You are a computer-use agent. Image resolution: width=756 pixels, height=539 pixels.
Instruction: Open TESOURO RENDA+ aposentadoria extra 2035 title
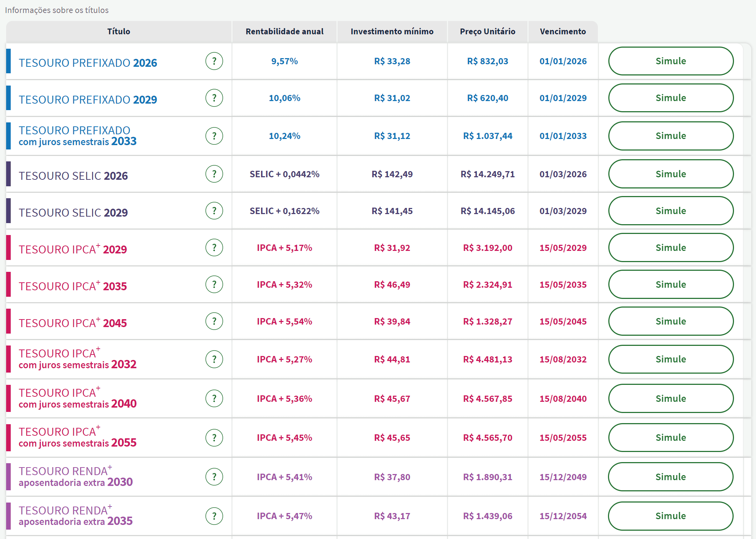tap(76, 516)
